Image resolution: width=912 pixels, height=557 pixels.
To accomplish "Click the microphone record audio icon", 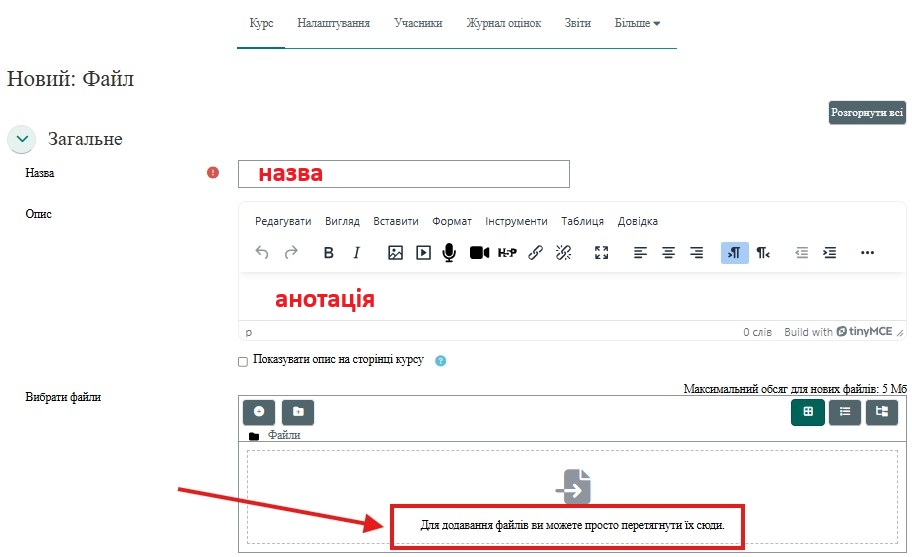I will click(x=449, y=253).
